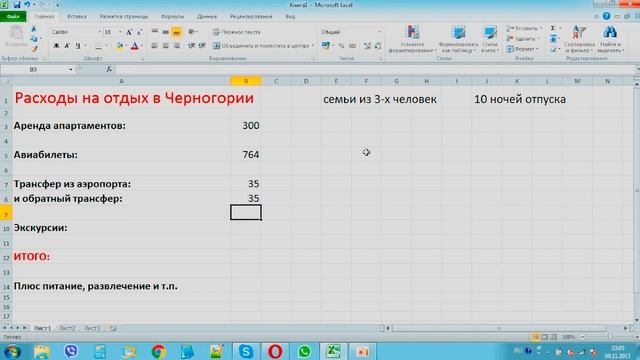
Task: Decrease font size with the small A icon
Action: [x=139, y=32]
